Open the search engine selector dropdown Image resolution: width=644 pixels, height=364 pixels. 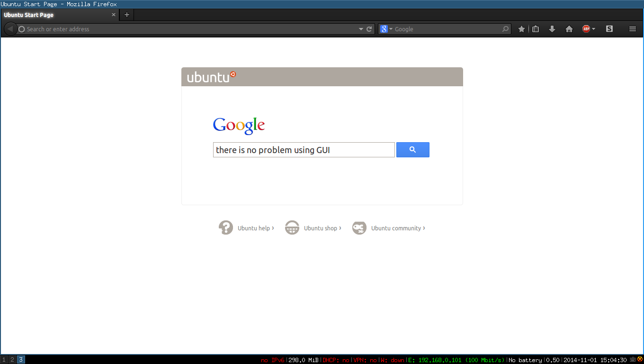(x=386, y=29)
